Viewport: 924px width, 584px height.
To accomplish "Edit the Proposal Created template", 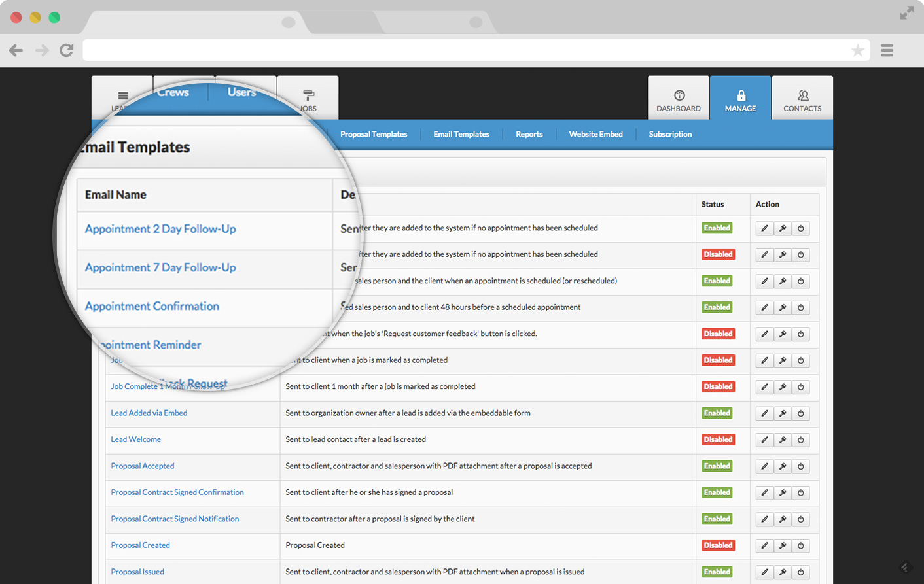I will tap(764, 546).
